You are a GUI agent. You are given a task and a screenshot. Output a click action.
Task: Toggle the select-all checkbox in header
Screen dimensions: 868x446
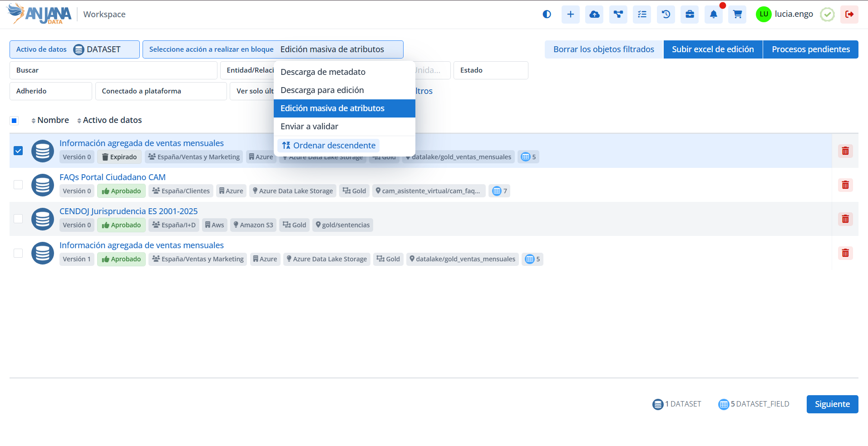(x=14, y=121)
